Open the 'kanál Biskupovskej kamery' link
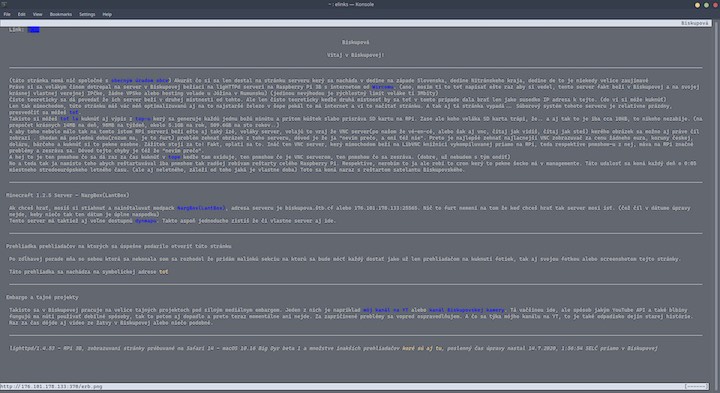This screenshot has height=393, width=720. (467, 310)
